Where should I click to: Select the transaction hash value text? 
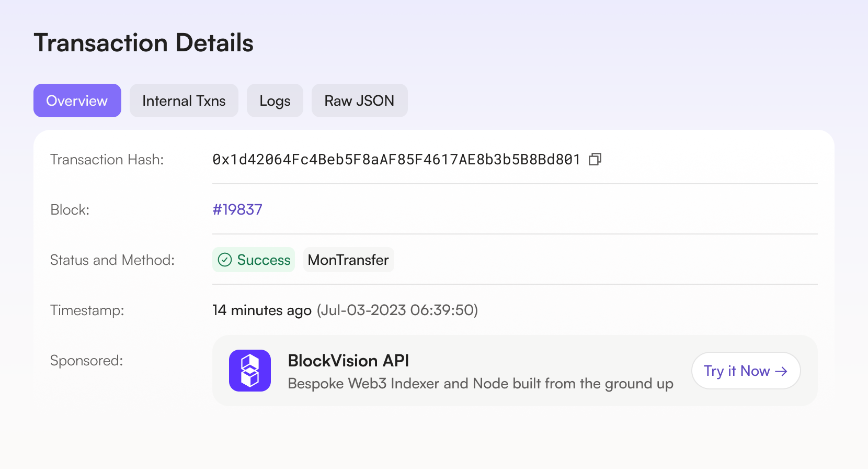[396, 159]
